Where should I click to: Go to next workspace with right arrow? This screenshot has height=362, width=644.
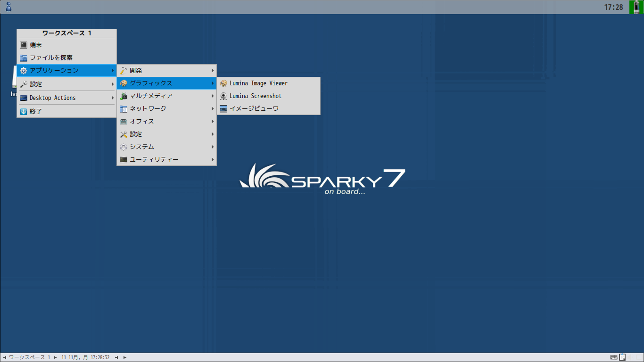coord(55,358)
